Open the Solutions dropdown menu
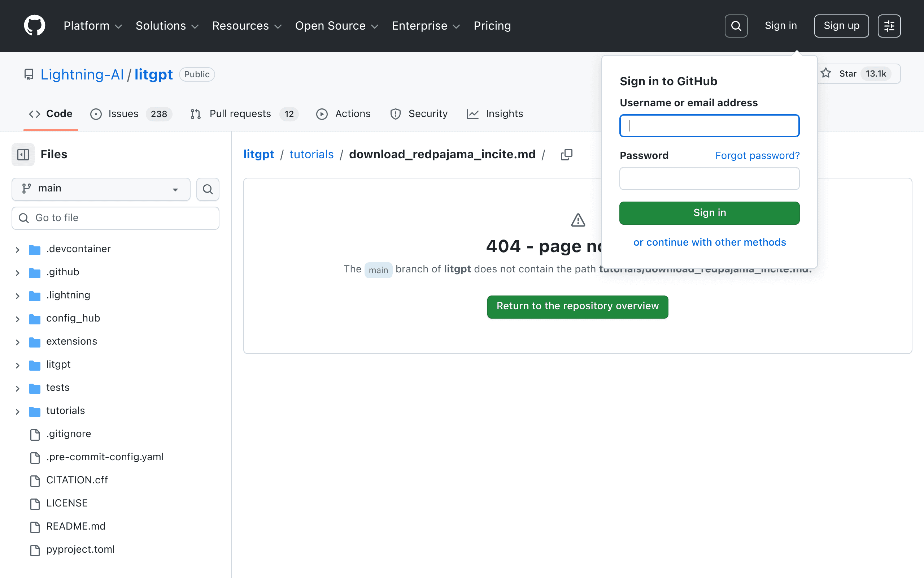The image size is (924, 578). coord(167,26)
